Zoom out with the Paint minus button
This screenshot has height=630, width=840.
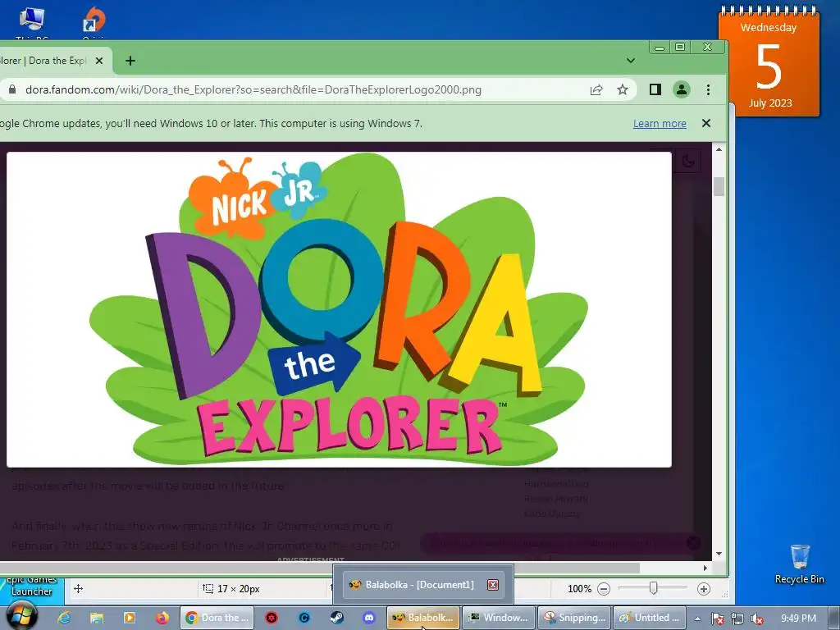[x=604, y=589]
